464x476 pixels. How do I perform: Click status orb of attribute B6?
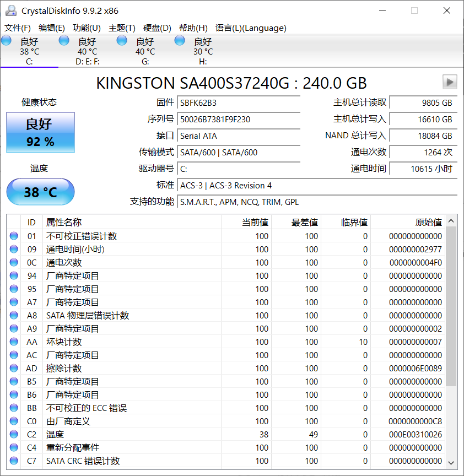click(x=14, y=394)
